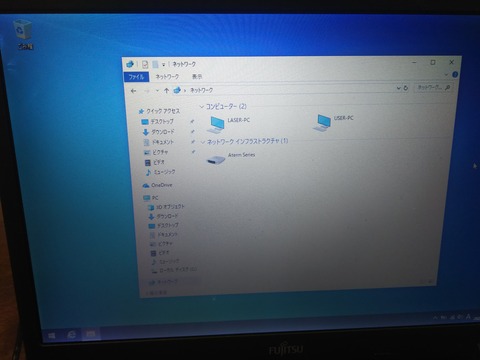Click the magnifier search icon

448,87
